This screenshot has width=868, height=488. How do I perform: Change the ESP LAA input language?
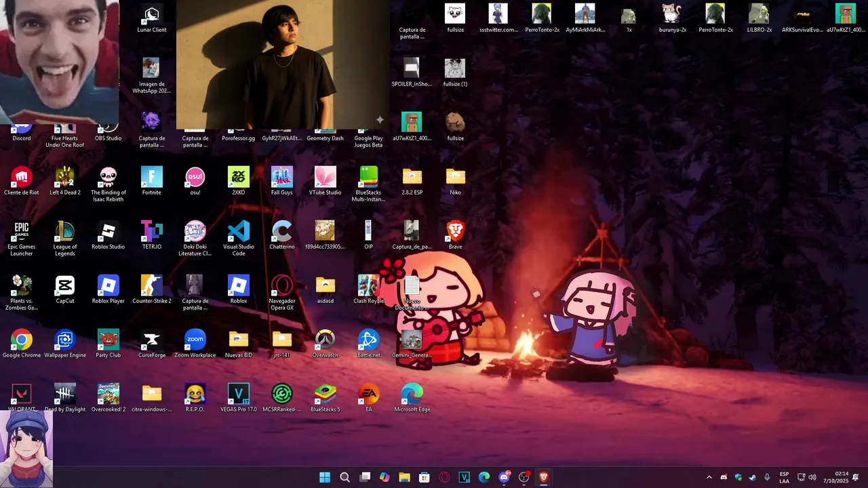pos(784,477)
